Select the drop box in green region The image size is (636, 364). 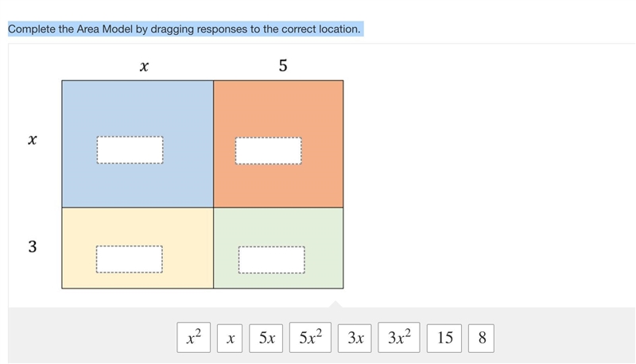272,260
